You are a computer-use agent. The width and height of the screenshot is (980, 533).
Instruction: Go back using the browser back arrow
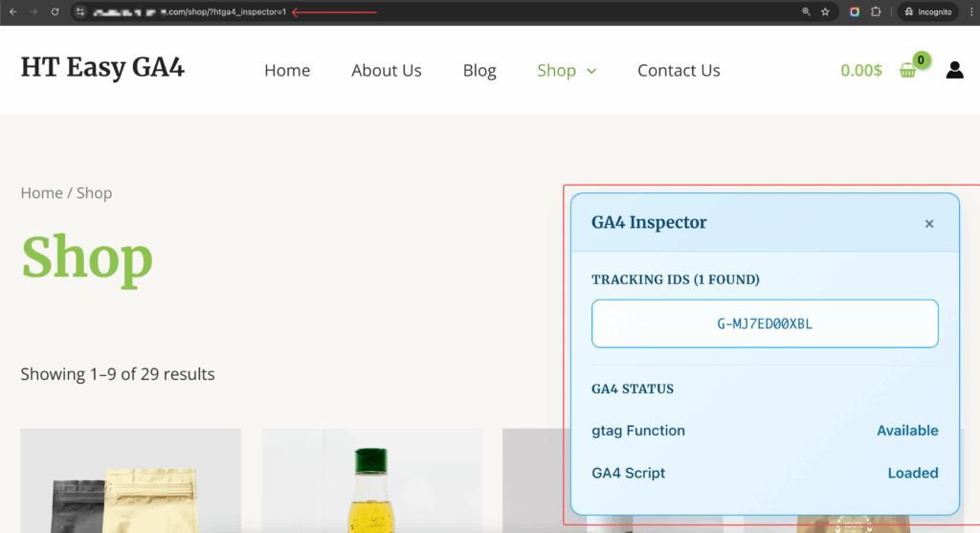(x=12, y=11)
